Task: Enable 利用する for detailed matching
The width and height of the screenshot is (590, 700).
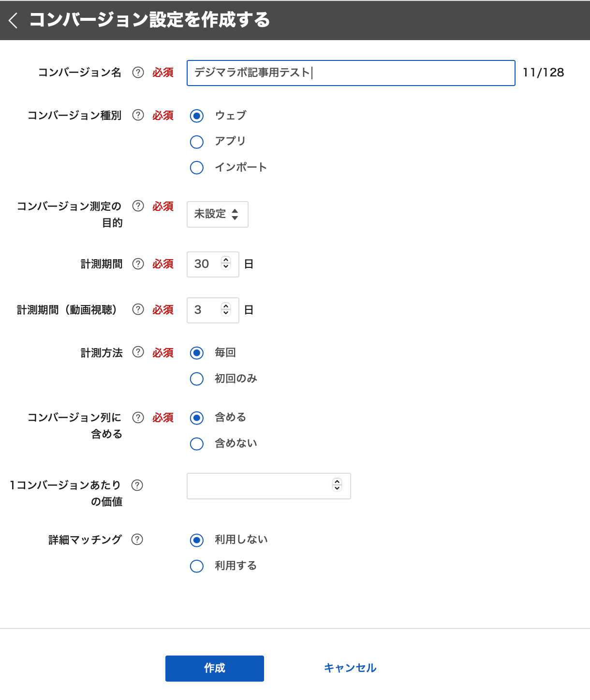Action: pos(197,566)
